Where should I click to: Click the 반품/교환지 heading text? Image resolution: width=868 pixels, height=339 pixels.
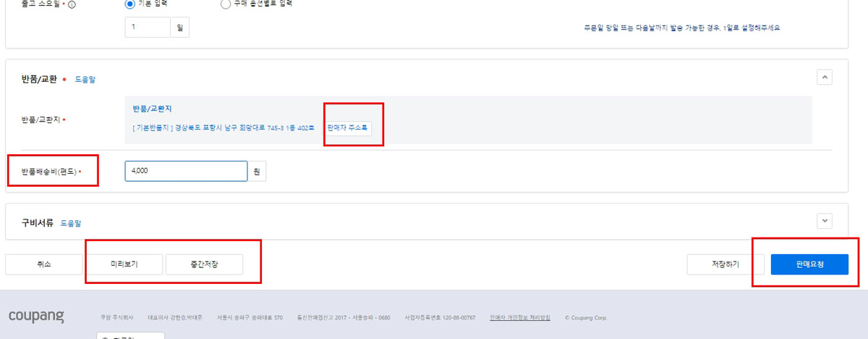(x=152, y=109)
